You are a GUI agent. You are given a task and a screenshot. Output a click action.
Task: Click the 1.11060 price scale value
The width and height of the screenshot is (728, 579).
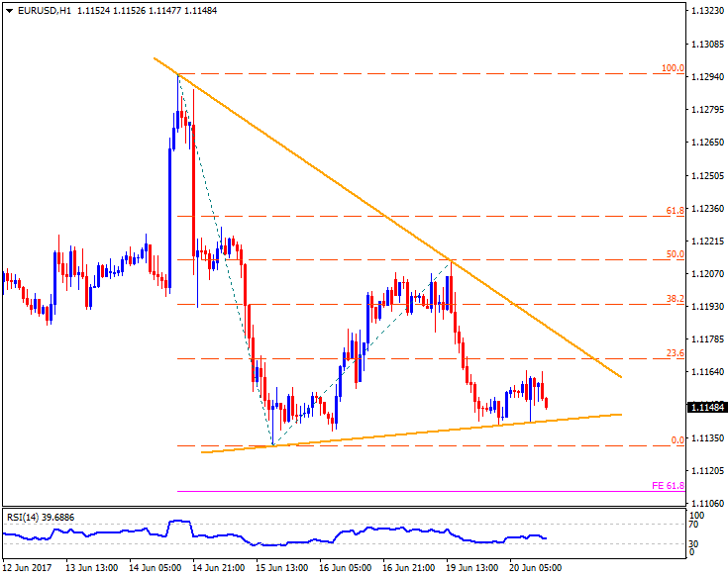[x=707, y=504]
